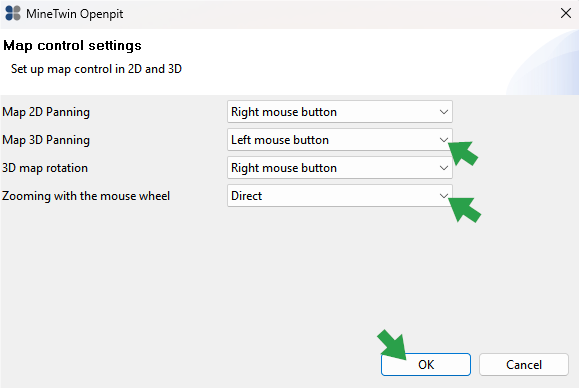Close the MineTwin Openpit dialog window
Screen dimensions: 579x388
point(566,13)
